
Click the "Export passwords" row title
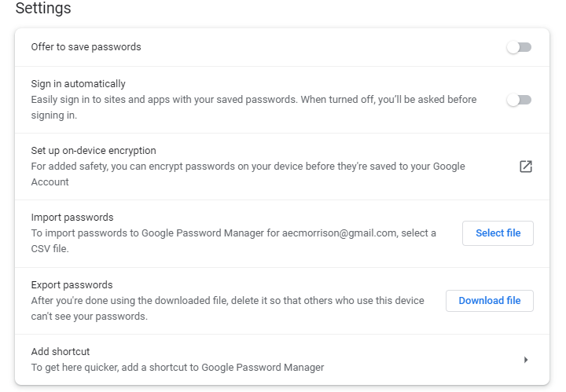(72, 285)
